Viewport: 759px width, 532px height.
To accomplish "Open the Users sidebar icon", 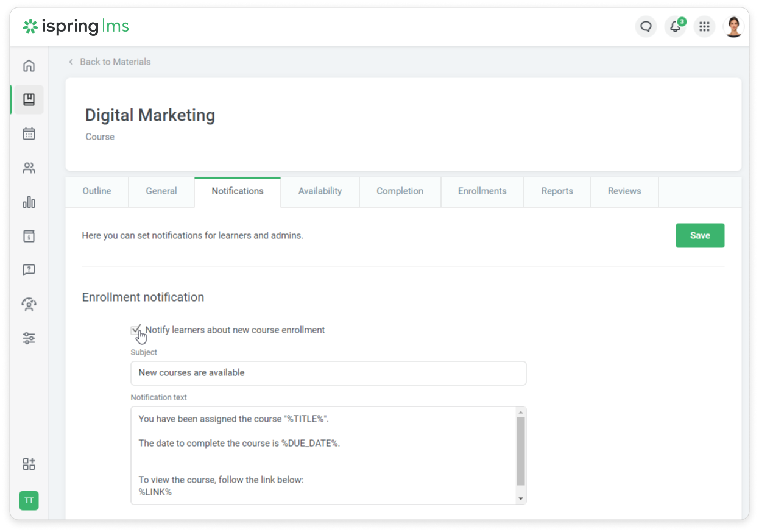I will [29, 168].
